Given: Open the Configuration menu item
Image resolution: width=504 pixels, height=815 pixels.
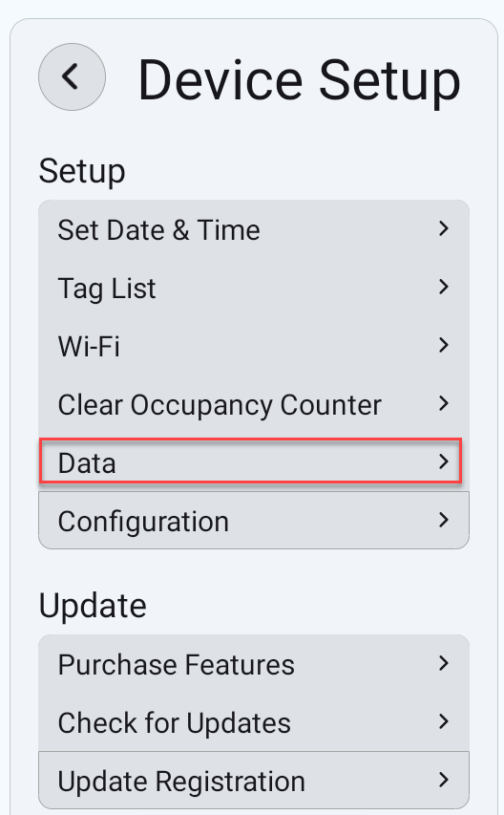Looking at the screenshot, I should pyautogui.click(x=254, y=521).
